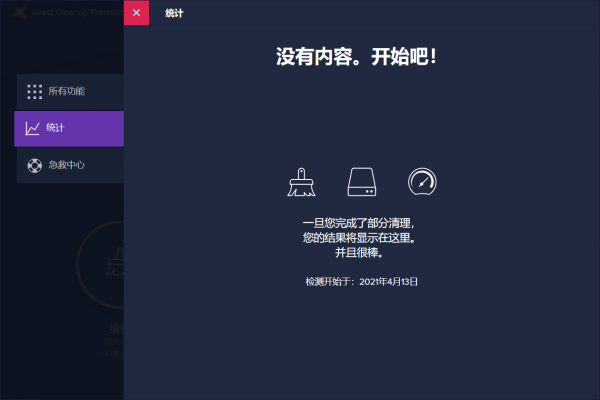The image size is (600, 400).
Task: Click the 所有功能 grid dots icon
Action: click(x=34, y=91)
